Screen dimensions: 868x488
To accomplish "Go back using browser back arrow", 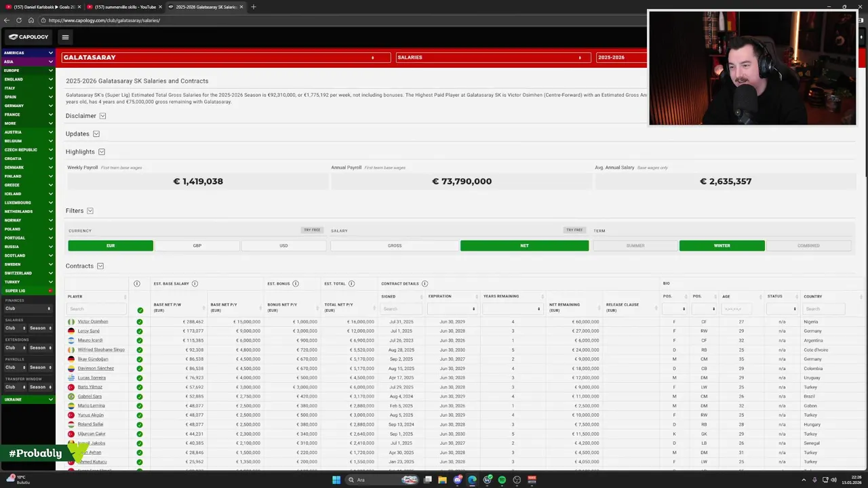I will pos(7,20).
